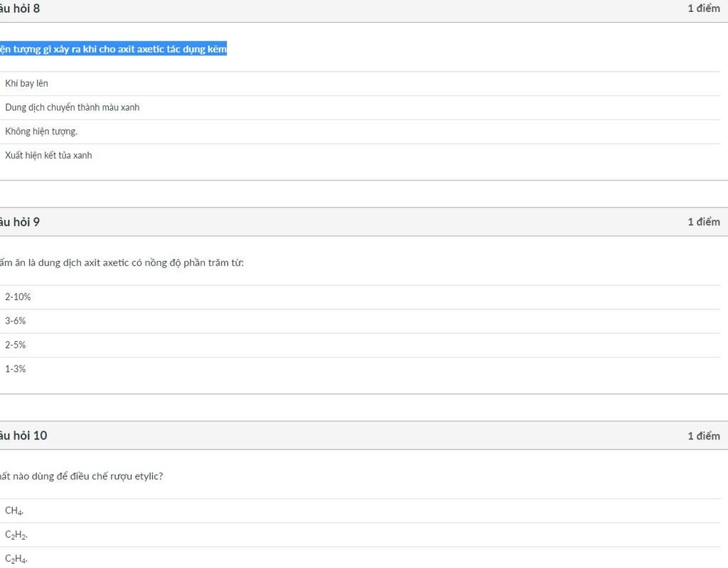
Task: Choose answer 'Dung dịch chuyển thành màu xanh'
Action: pyautogui.click(x=72, y=107)
